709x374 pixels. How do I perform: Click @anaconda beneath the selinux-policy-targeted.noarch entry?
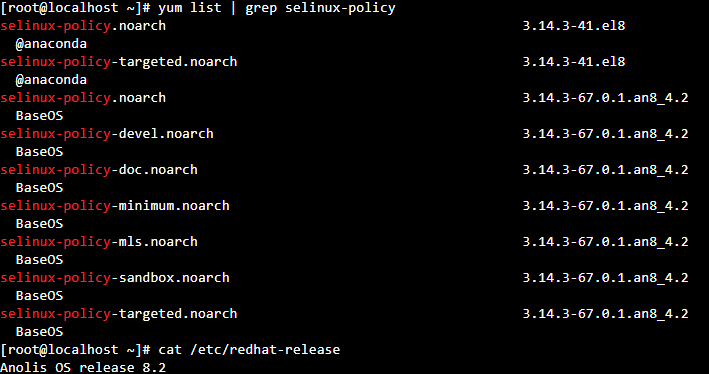click(51, 80)
